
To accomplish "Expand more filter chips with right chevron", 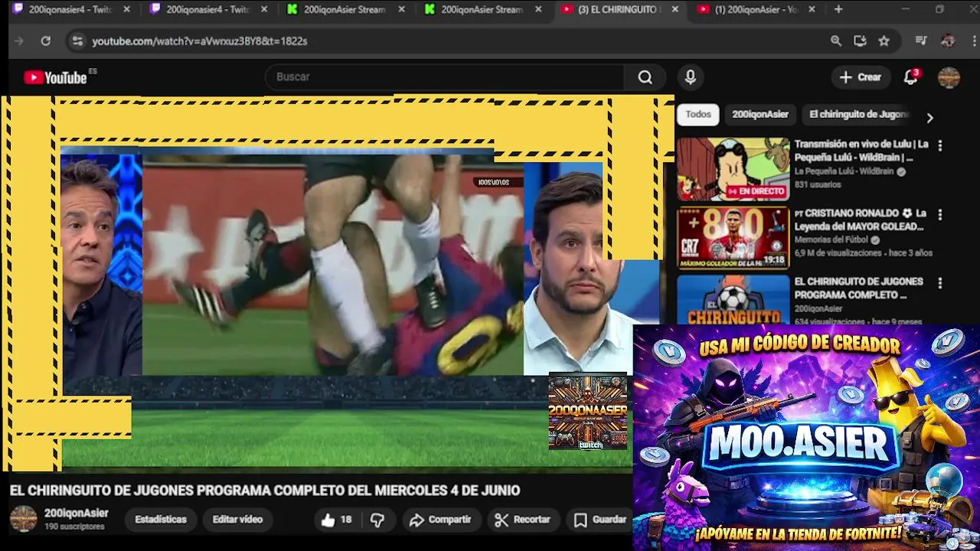I will coord(929,118).
